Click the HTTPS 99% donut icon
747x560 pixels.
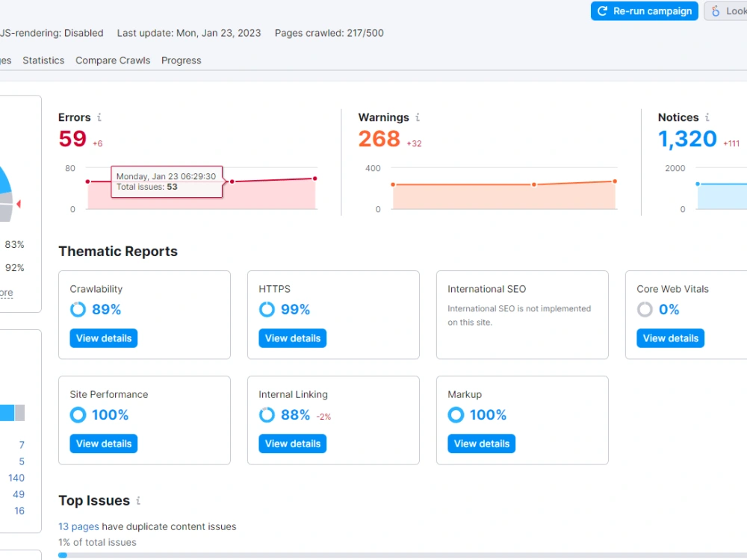point(267,310)
